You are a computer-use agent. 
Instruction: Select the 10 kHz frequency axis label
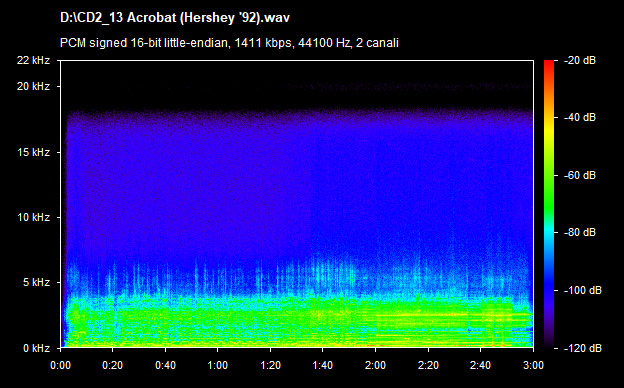coord(33,217)
